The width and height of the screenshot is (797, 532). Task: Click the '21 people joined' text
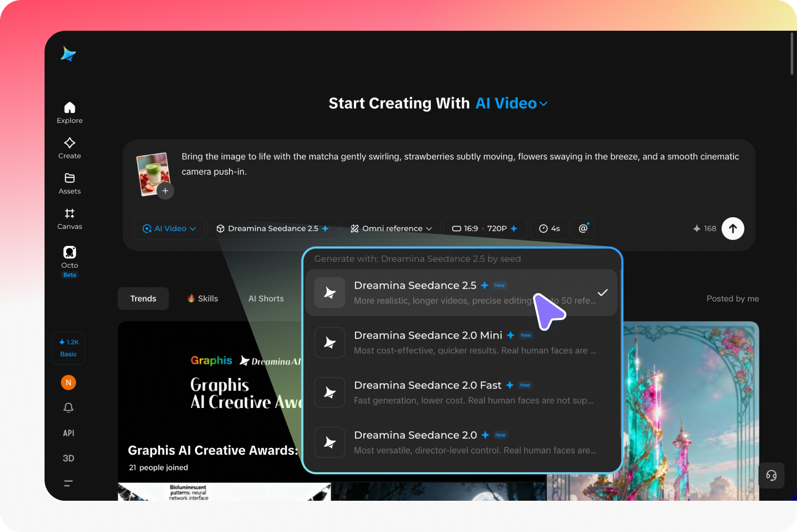click(158, 467)
